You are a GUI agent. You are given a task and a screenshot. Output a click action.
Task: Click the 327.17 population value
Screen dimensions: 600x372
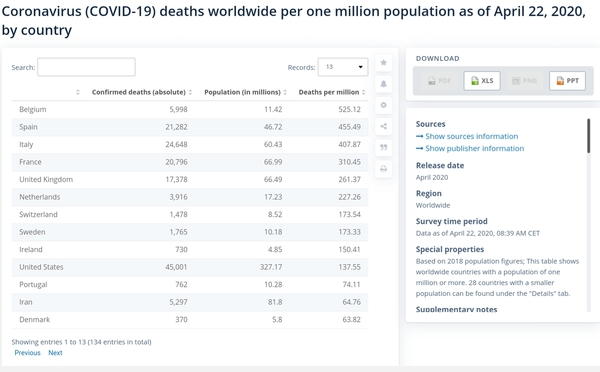(271, 267)
